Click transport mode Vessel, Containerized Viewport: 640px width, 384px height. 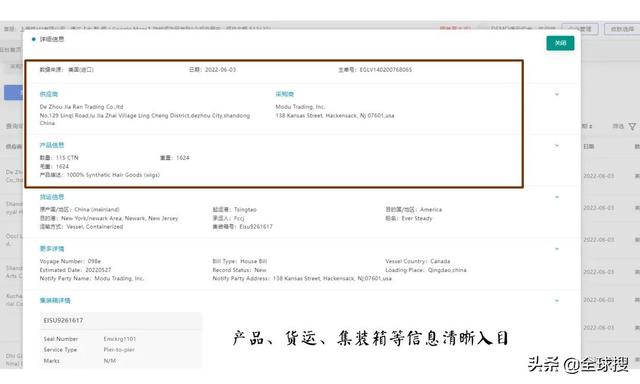(x=95, y=226)
